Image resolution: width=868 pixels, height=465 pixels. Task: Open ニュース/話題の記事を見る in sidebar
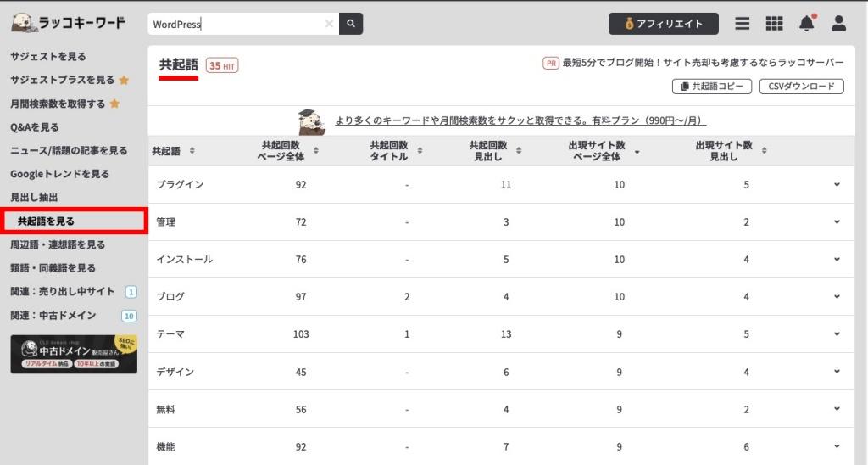(x=69, y=151)
